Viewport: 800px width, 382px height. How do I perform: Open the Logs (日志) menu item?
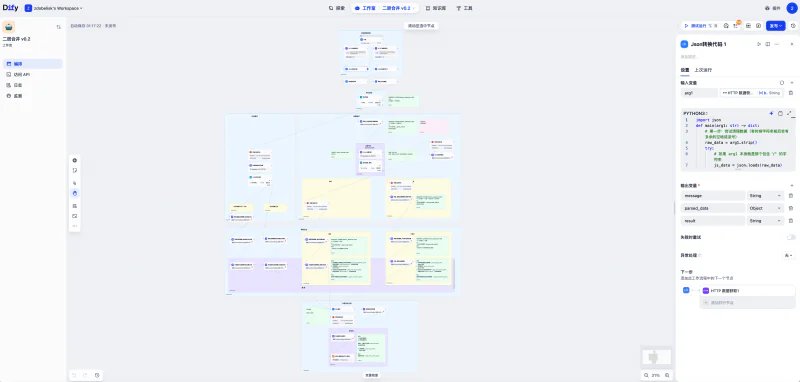pyautogui.click(x=33, y=85)
